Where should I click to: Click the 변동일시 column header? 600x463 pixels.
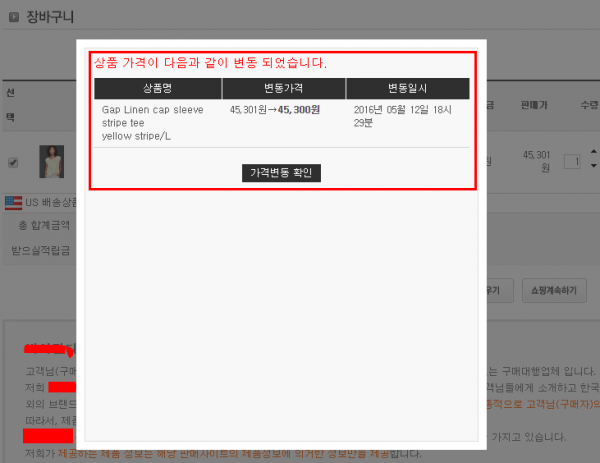(x=407, y=88)
